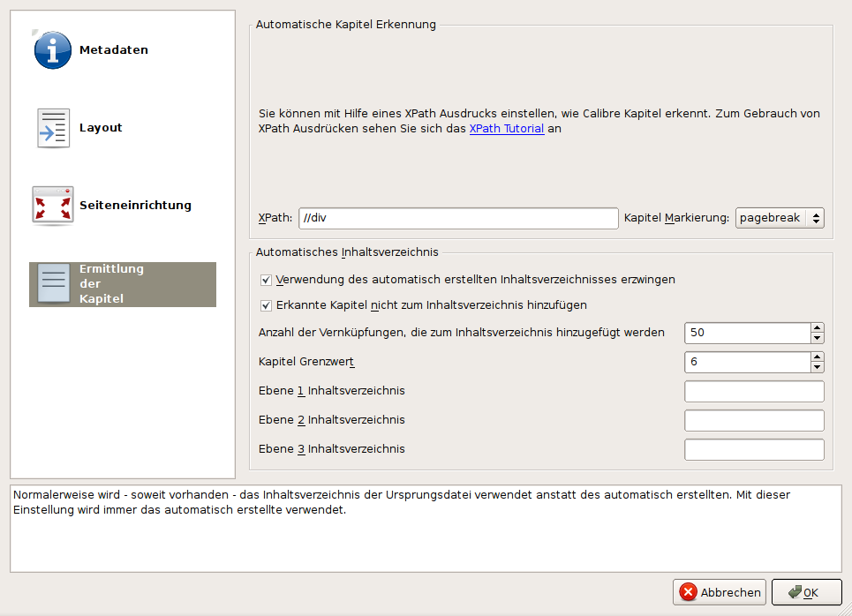The image size is (852, 616).
Task: Increase the Kapitel Grenzwert value
Action: point(818,357)
